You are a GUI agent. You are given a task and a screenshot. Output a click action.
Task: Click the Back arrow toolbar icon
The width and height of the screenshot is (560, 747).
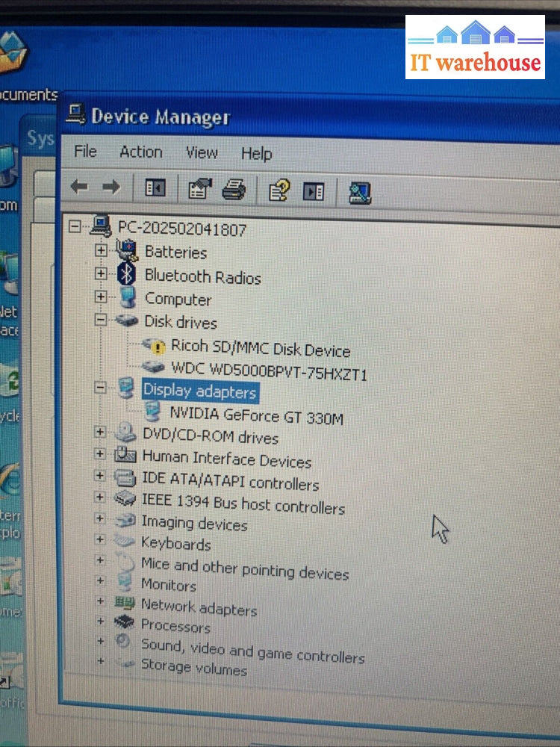click(79, 187)
